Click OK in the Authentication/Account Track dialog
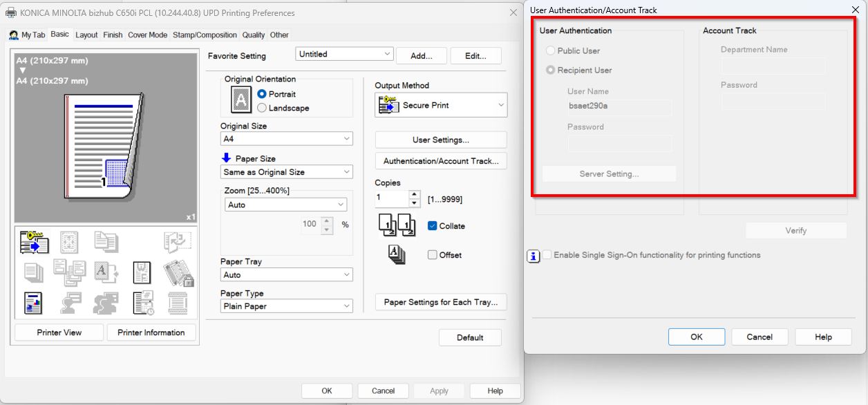868x405 pixels. pyautogui.click(x=696, y=337)
